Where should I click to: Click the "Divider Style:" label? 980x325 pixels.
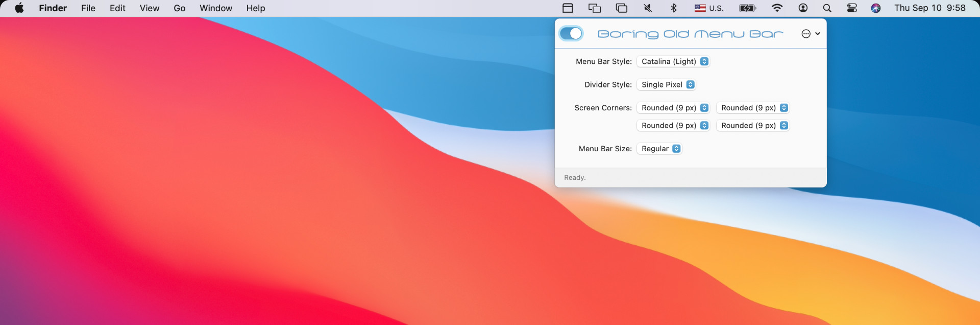coord(608,85)
